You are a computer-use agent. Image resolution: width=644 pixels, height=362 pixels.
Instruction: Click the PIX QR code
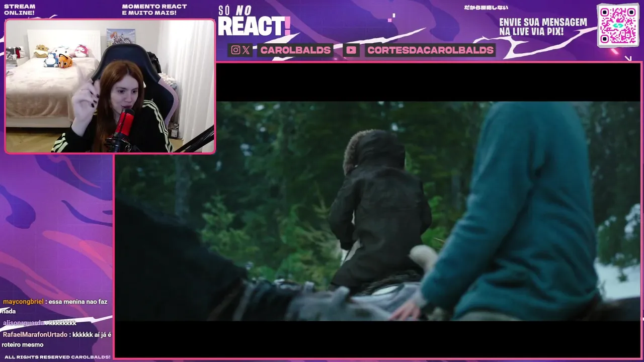click(618, 25)
